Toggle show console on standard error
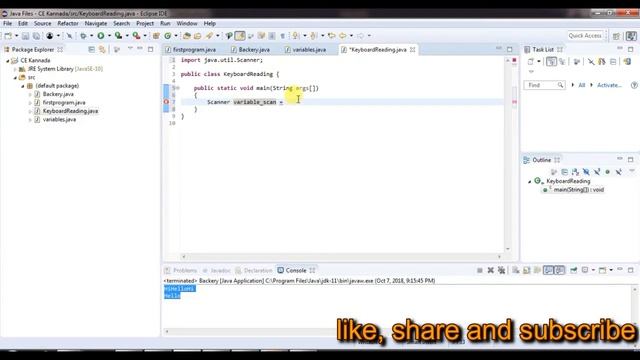 click(x=559, y=270)
